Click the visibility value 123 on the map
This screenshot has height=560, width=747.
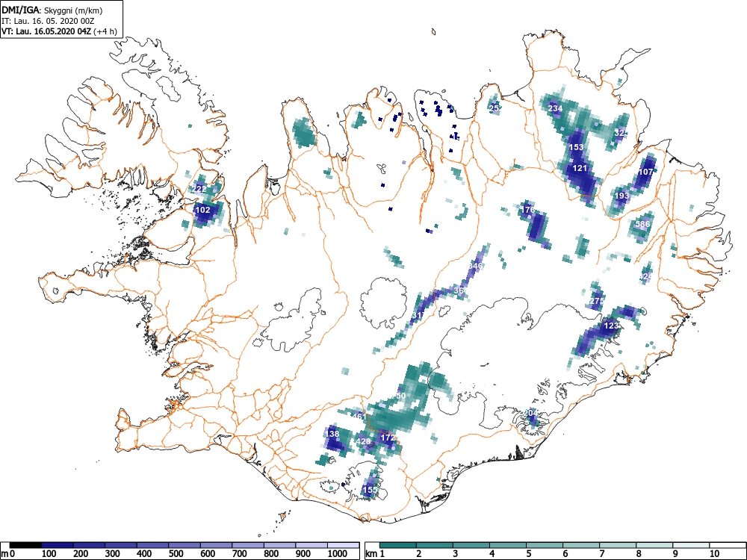click(611, 326)
